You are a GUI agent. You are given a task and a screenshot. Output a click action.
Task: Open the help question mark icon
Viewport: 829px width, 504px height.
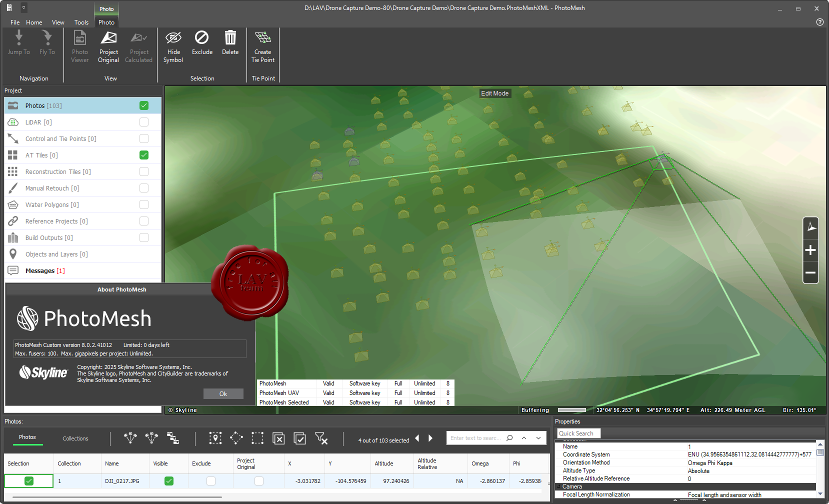pos(819,22)
